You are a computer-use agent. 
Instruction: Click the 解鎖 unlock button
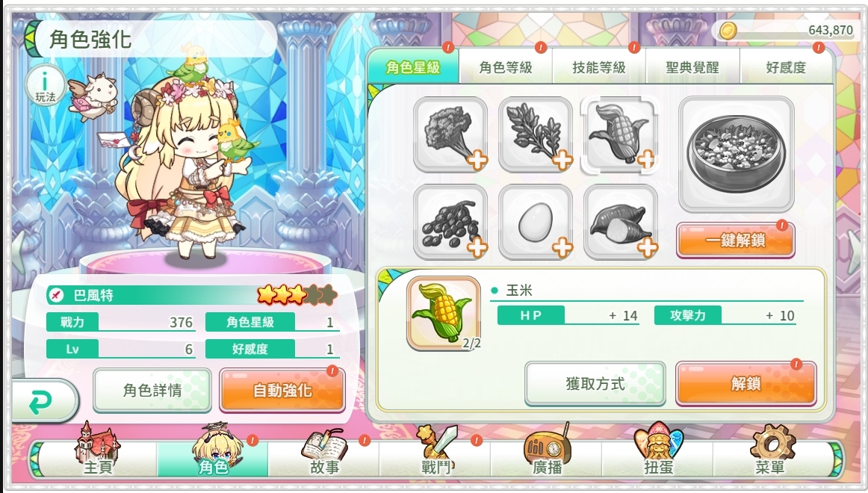pos(745,383)
